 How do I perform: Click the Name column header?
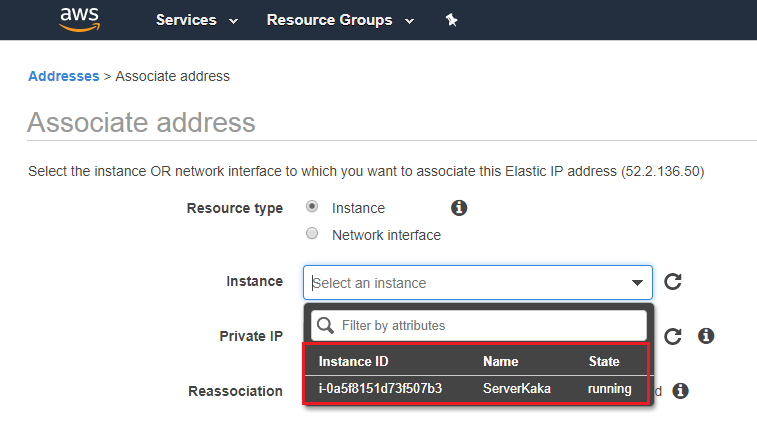click(500, 361)
